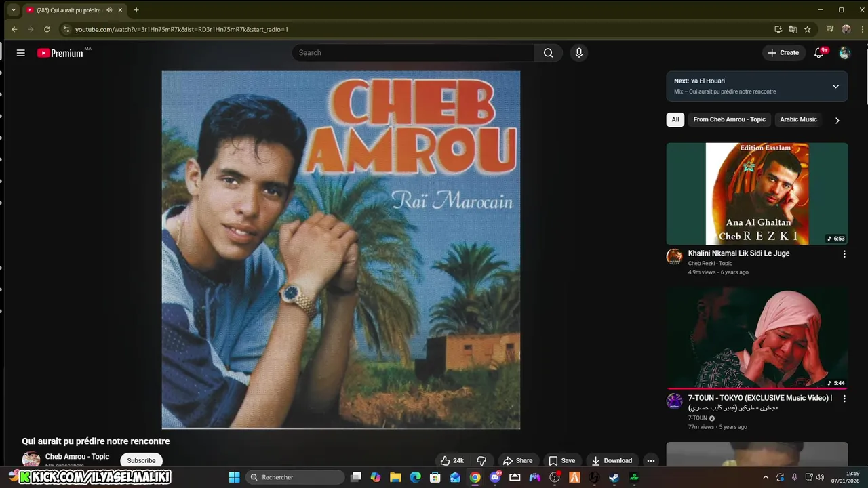Click Windows taskbar Rechercher search box

click(x=295, y=477)
